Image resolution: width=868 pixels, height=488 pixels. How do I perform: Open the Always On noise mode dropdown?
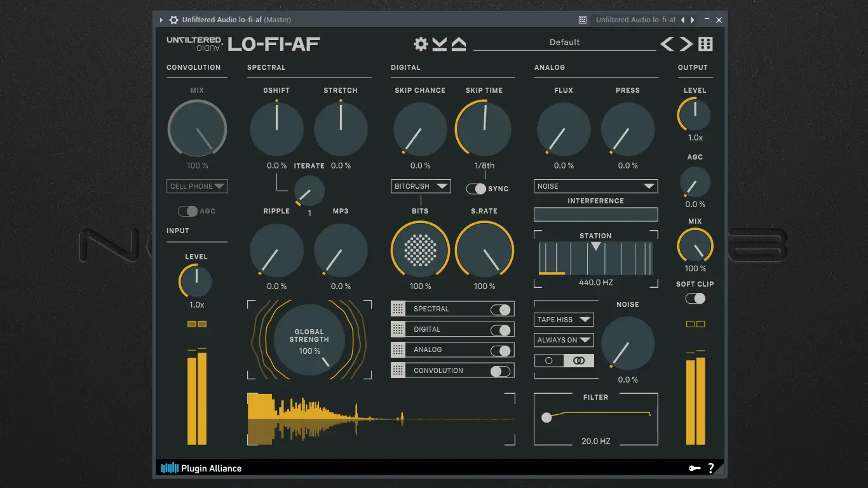coord(564,340)
